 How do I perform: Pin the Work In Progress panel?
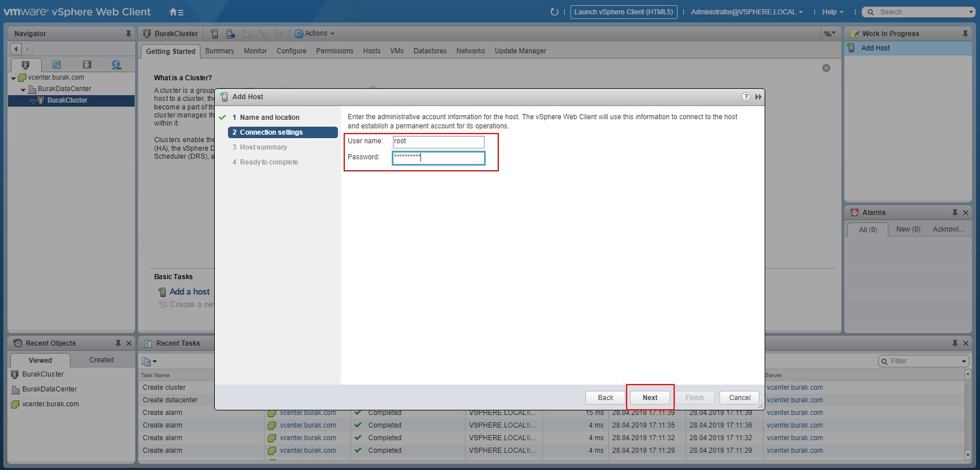click(x=965, y=34)
